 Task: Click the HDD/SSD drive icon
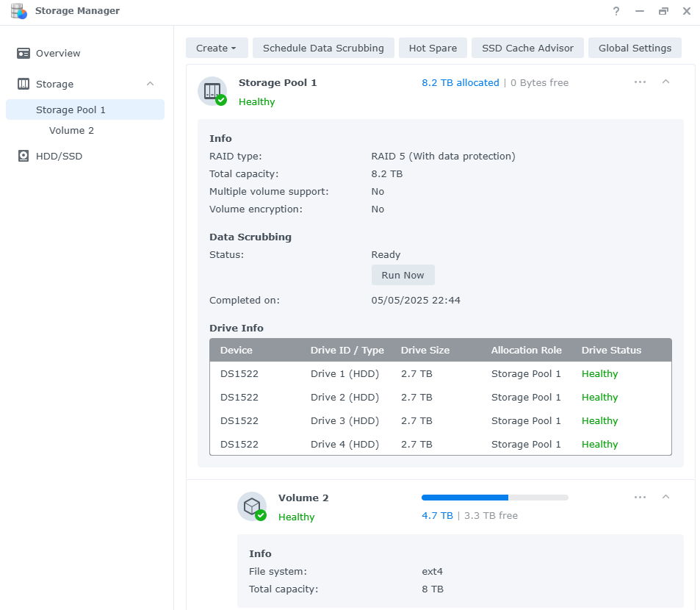(x=24, y=157)
